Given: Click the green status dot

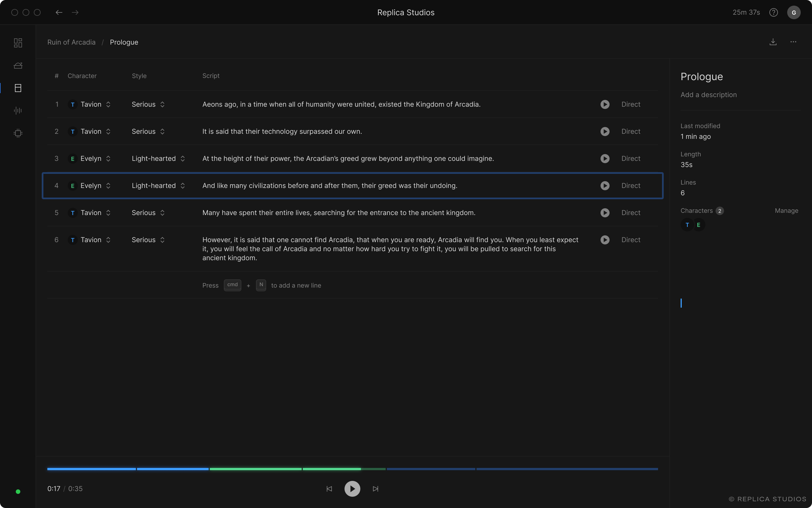Looking at the screenshot, I should (18, 492).
